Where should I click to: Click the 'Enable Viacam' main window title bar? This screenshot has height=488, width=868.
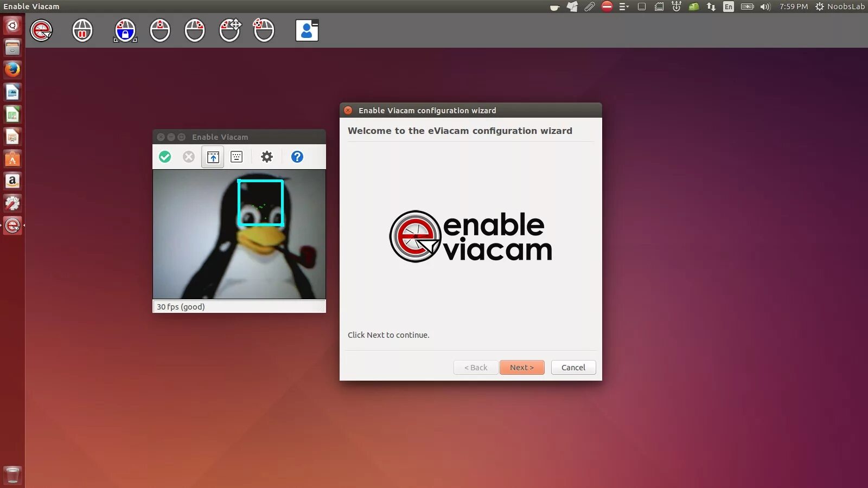[239, 137]
